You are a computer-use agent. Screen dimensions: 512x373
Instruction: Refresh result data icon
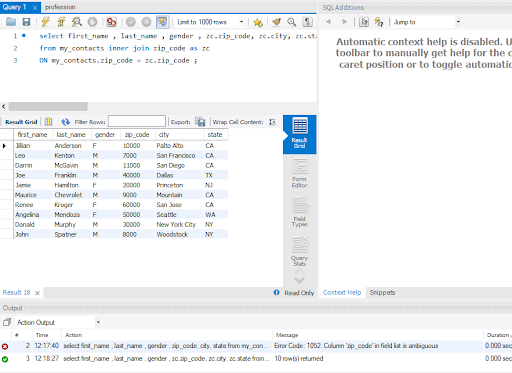(65, 122)
